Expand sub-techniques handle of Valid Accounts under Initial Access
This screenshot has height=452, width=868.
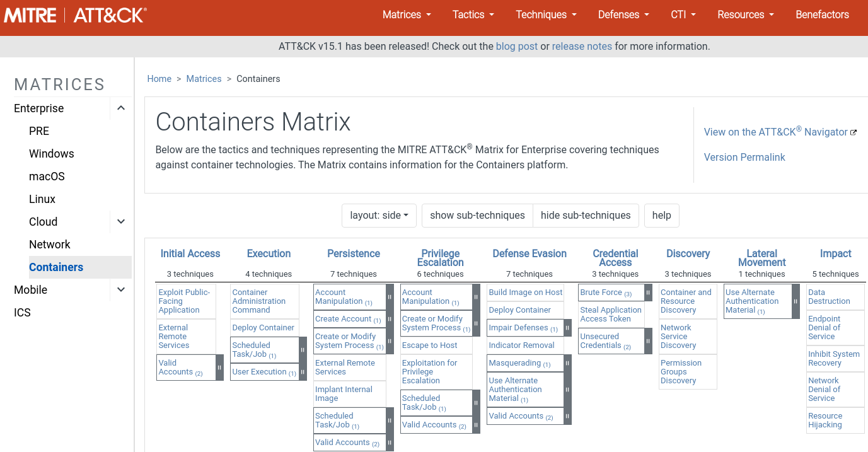220,368
